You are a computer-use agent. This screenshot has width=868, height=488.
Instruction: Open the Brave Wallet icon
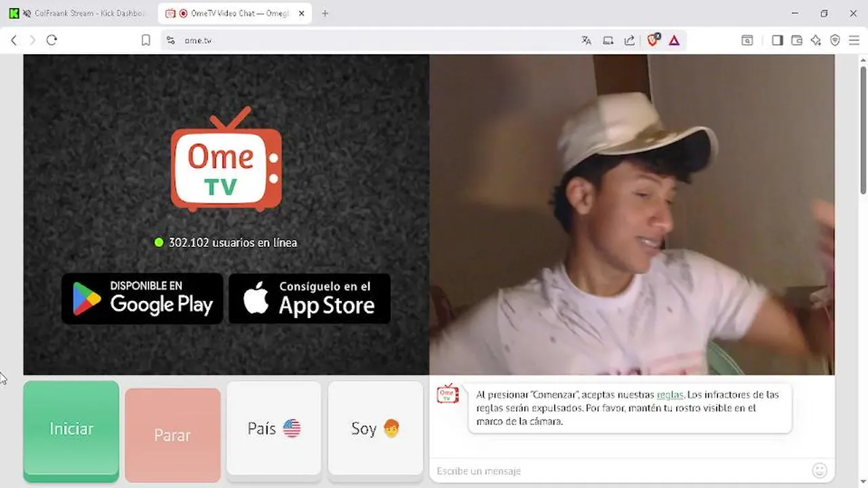tap(797, 40)
